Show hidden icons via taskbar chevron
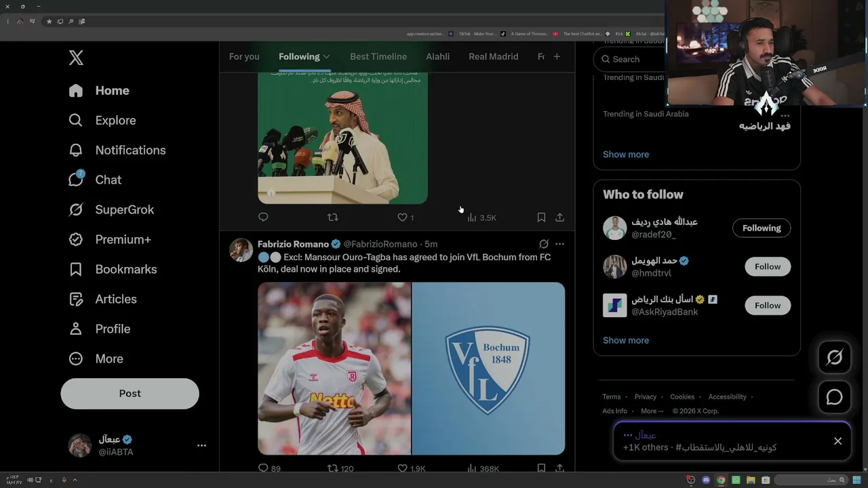 coord(75,480)
